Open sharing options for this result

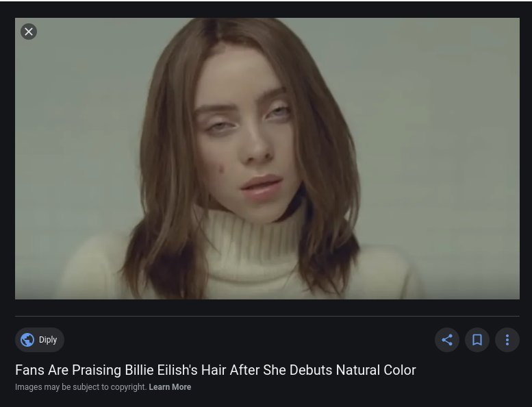pyautogui.click(x=447, y=340)
